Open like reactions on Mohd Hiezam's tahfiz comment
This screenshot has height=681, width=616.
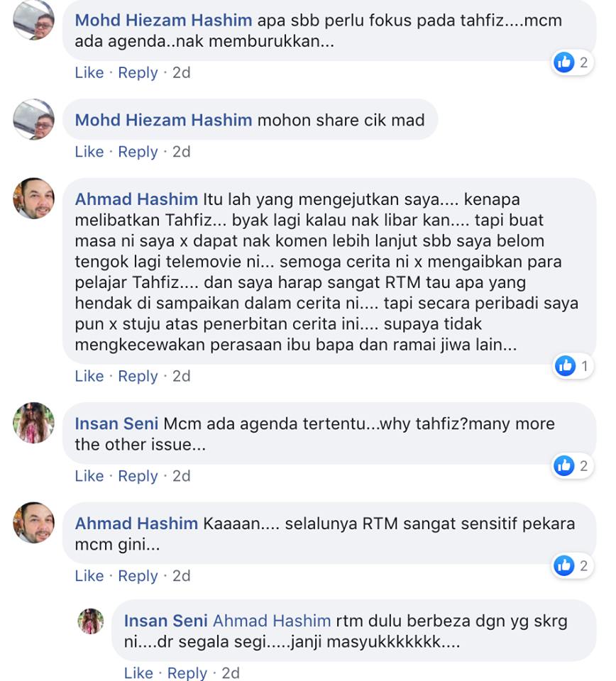tap(572, 62)
